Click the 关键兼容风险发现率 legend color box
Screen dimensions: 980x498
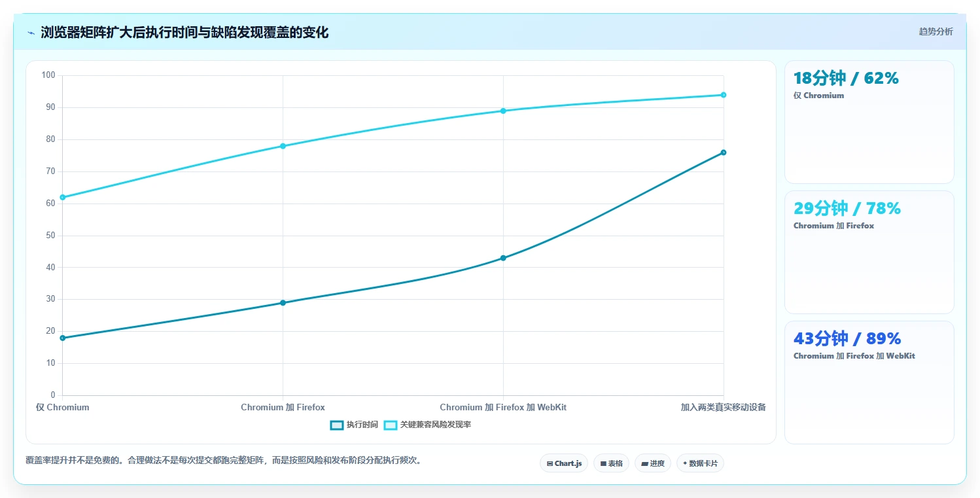coord(390,425)
